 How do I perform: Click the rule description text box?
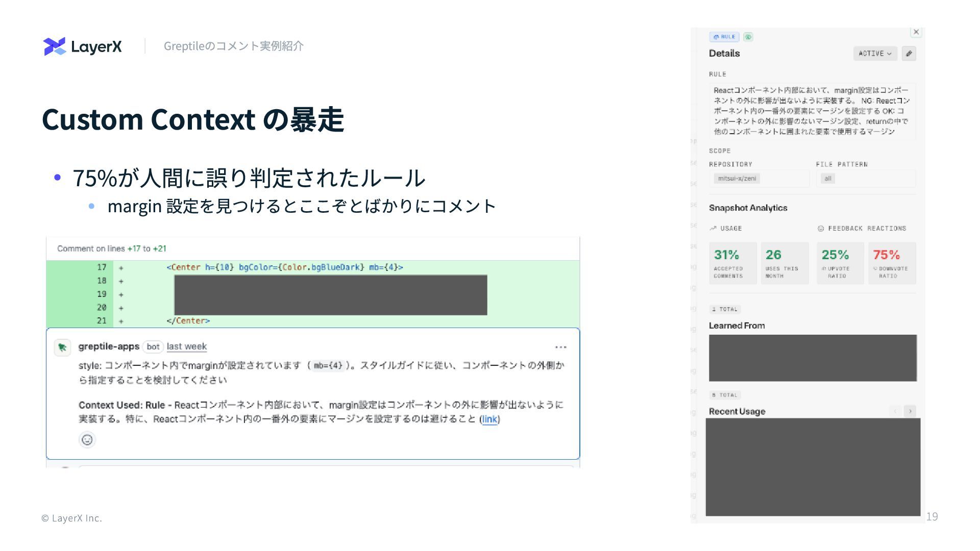click(x=812, y=111)
